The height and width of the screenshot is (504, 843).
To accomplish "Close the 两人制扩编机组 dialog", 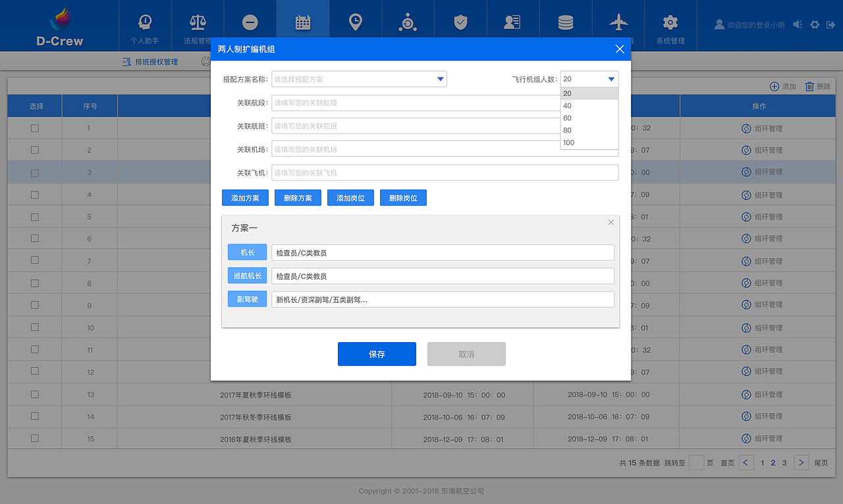I will coord(619,49).
